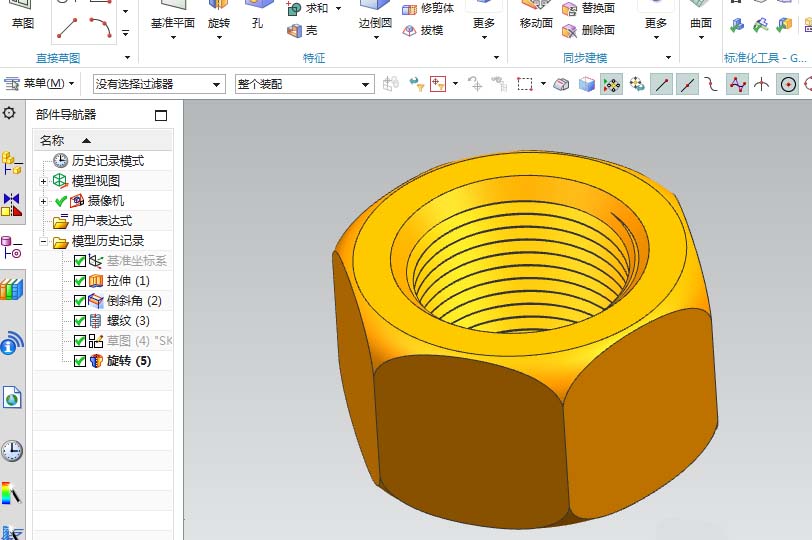Toggle End Point snap option

[661, 84]
